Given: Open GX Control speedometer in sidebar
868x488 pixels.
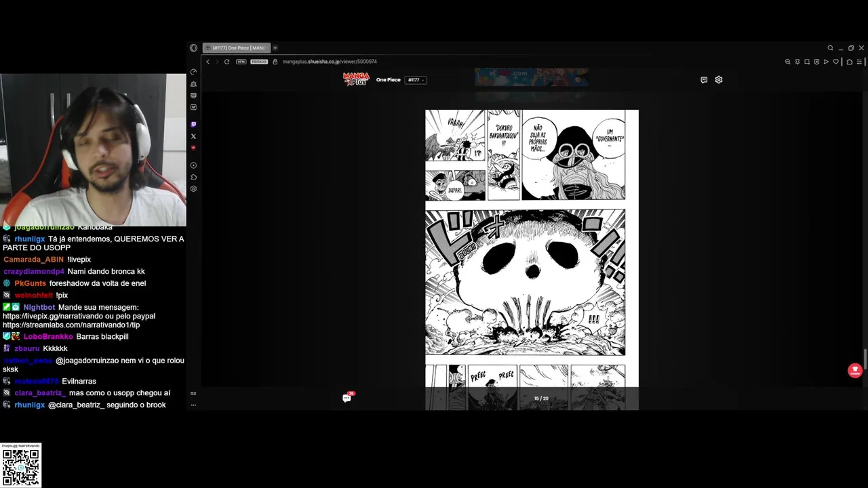Looking at the screenshot, I should (x=193, y=72).
